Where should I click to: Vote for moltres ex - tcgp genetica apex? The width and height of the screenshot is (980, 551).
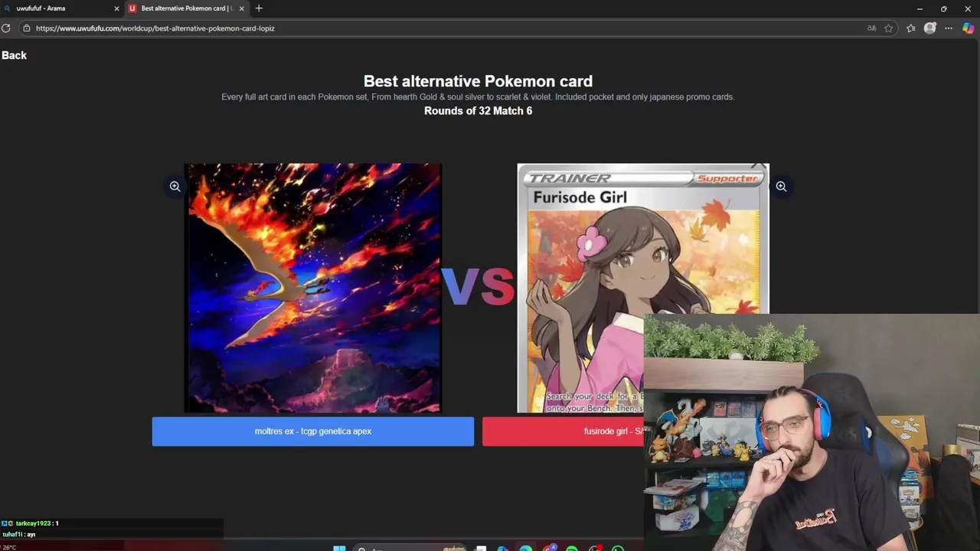[313, 432]
